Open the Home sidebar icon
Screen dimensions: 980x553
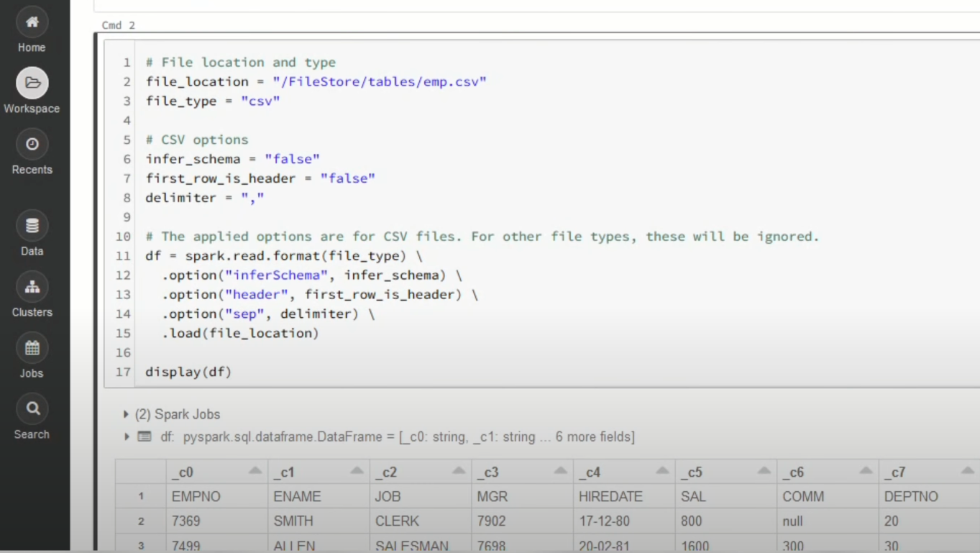click(32, 22)
